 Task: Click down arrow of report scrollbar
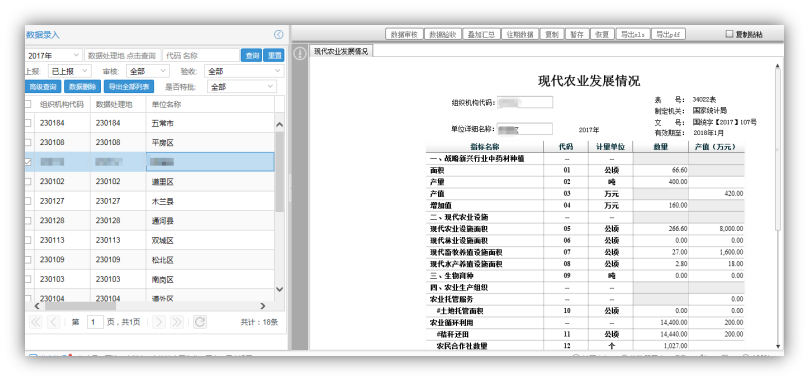[778, 346]
